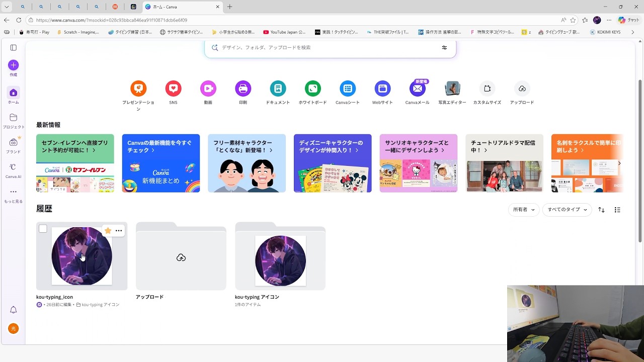This screenshot has width=644, height=362.
Task: Favorite this page with address bar star
Action: click(573, 20)
